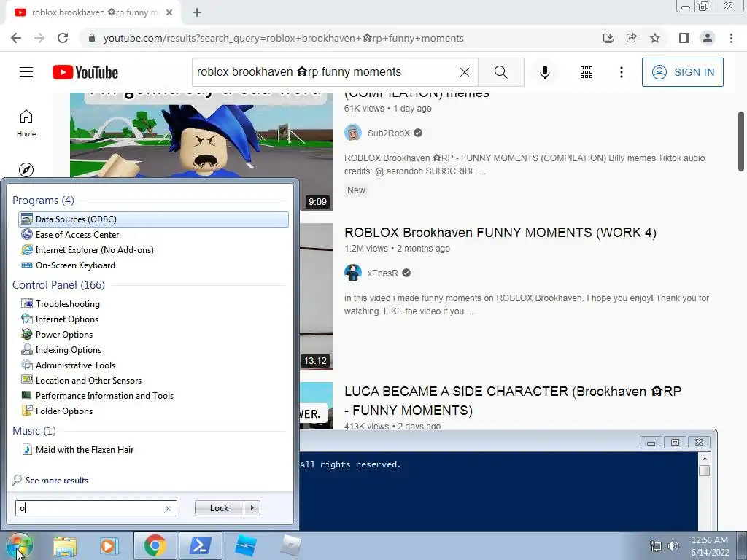Click the YouTube search magnifier button
The width and height of the screenshot is (747, 560).
(500, 72)
